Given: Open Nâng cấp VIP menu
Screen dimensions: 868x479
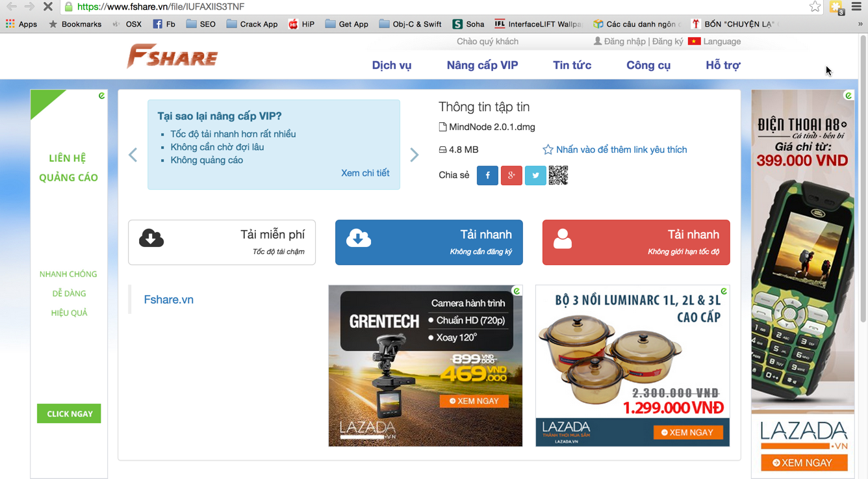Looking at the screenshot, I should [482, 65].
